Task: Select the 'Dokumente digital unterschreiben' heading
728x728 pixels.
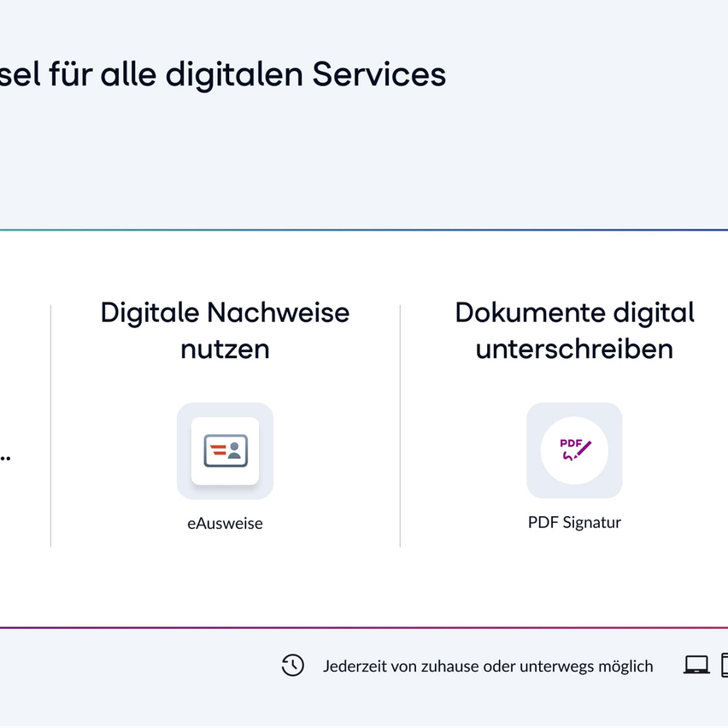Action: [574, 331]
